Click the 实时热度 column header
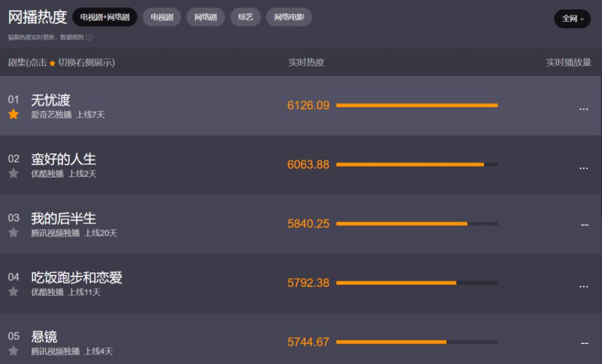The image size is (602, 364). tap(306, 62)
